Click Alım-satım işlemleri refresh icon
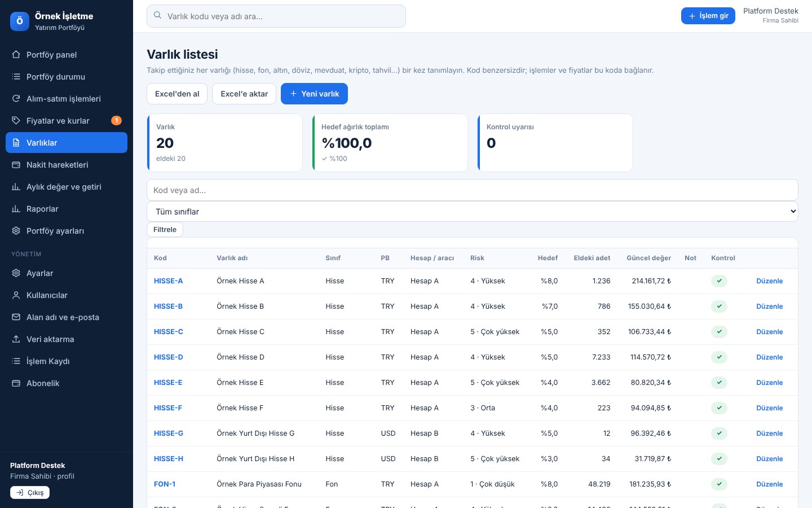 [x=16, y=99]
